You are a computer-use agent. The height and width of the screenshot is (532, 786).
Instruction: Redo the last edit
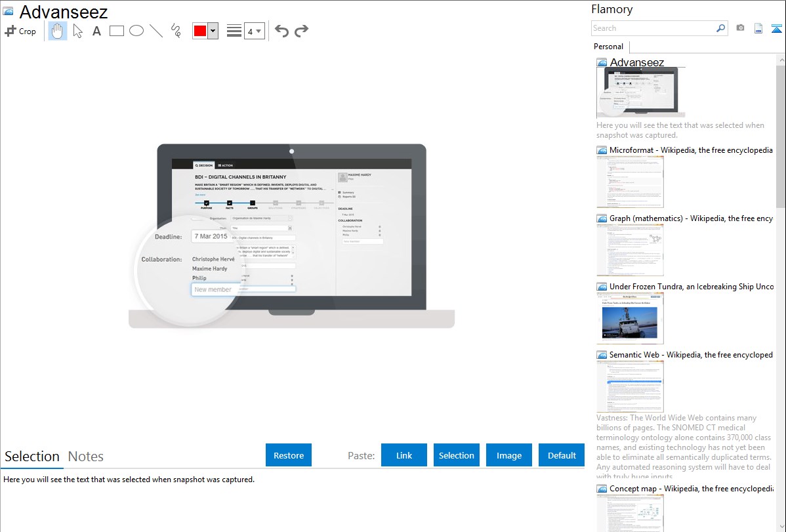(x=301, y=31)
